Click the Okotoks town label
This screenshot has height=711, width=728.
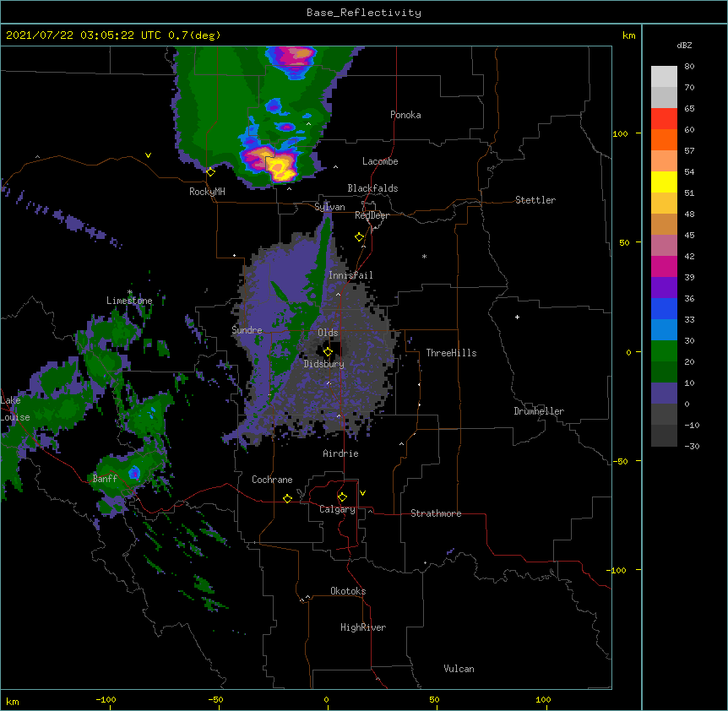(x=348, y=591)
